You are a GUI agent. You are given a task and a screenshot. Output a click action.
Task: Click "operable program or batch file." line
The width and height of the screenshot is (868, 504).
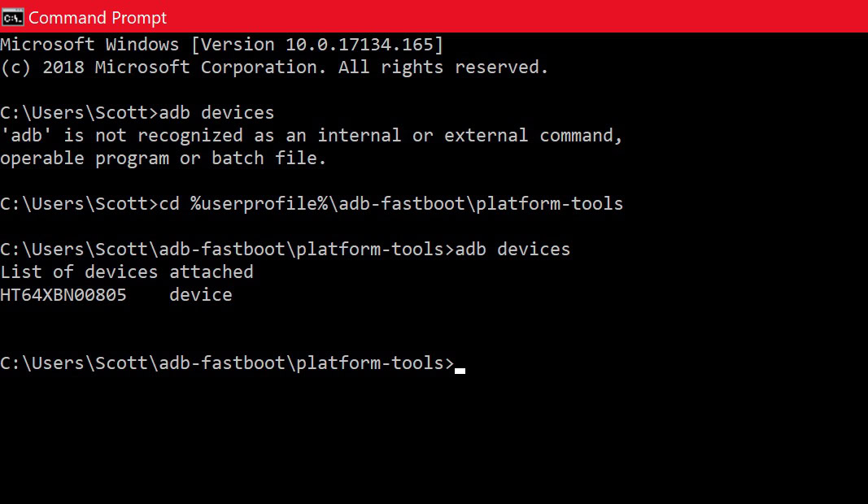click(163, 159)
